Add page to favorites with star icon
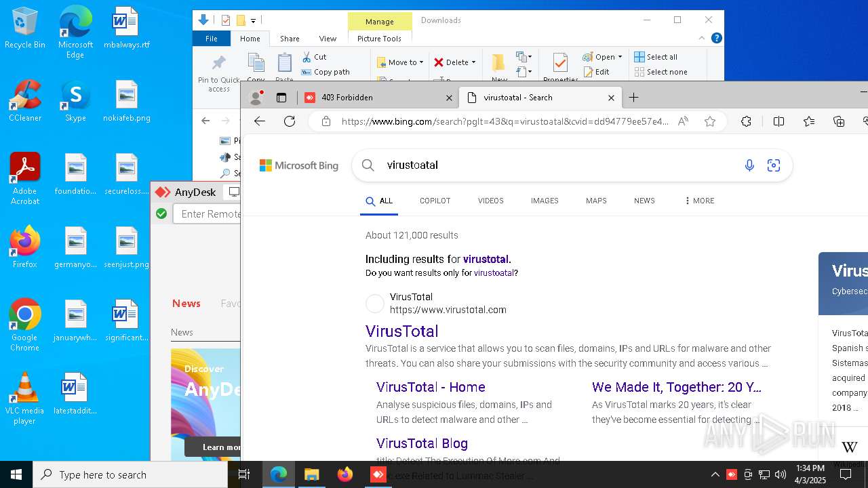 pyautogui.click(x=710, y=121)
